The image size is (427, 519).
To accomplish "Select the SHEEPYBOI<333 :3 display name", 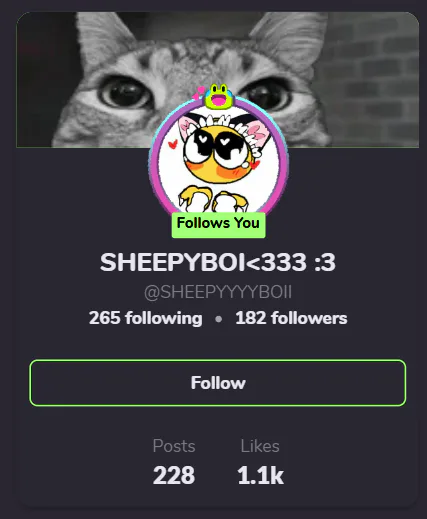I will [x=218, y=262].
